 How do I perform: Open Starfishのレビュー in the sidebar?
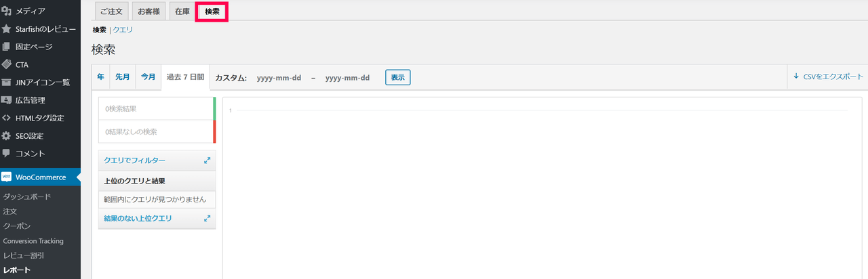click(40, 29)
